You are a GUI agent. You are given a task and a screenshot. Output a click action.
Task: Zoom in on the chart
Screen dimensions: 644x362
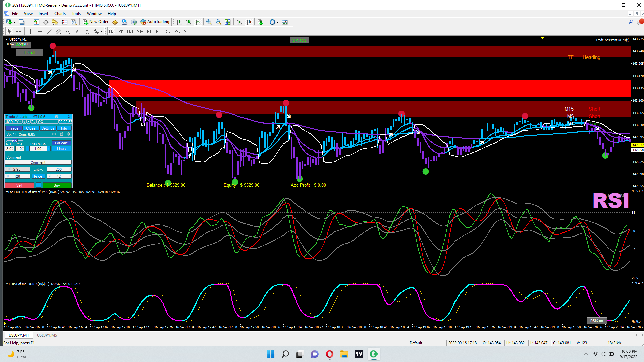coord(209,22)
